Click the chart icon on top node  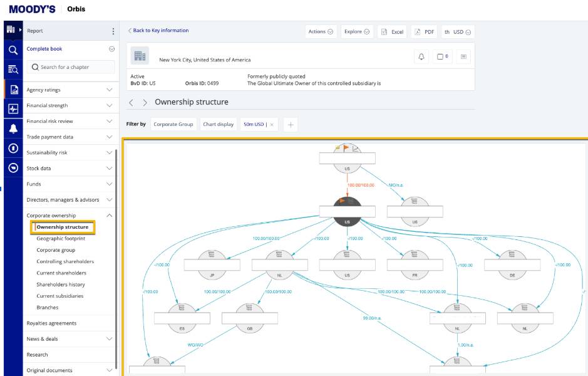point(355,149)
